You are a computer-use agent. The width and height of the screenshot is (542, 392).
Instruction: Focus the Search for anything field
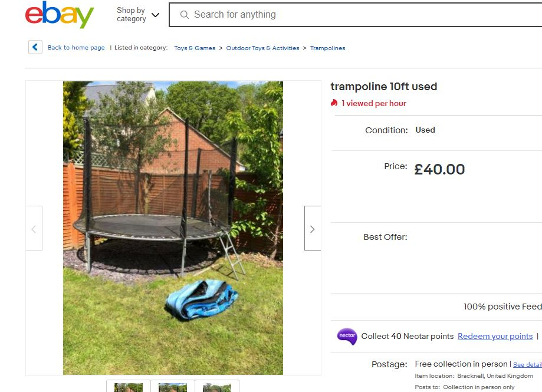(356, 15)
